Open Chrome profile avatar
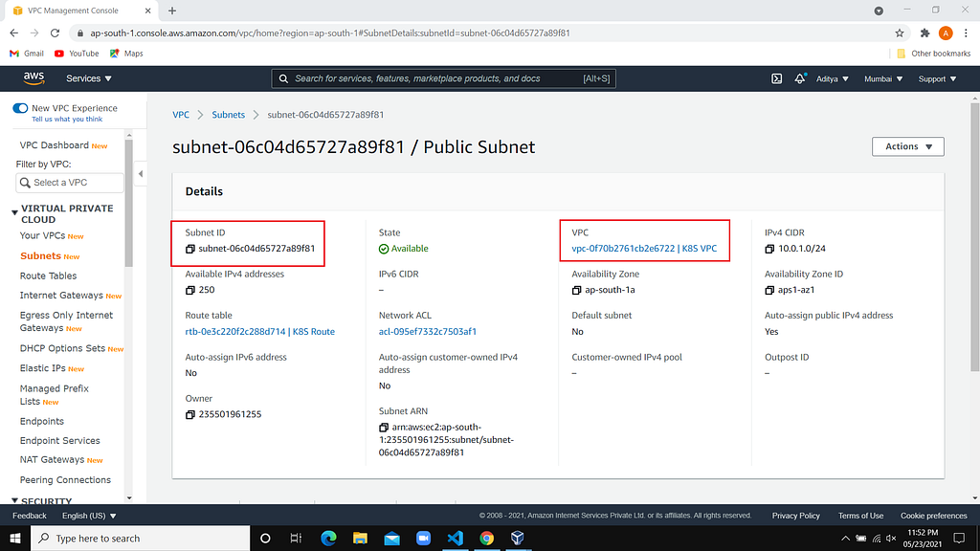This screenshot has width=980, height=551. pos(946,33)
